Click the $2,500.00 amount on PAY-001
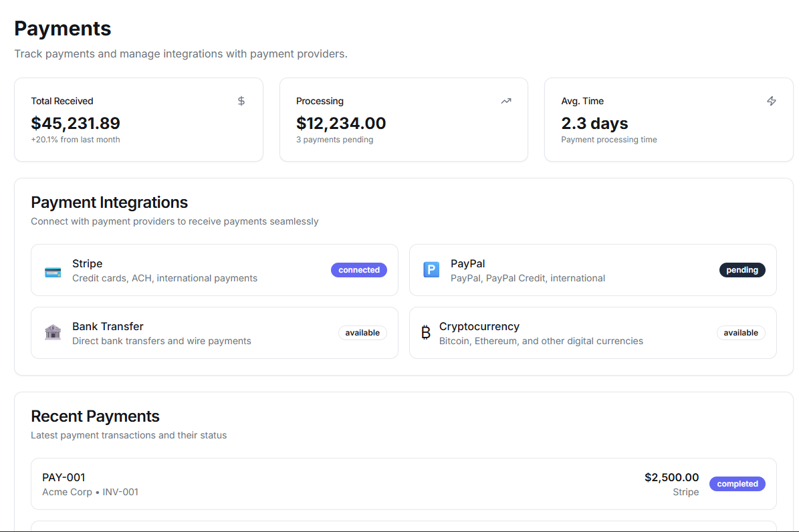 coord(671,477)
